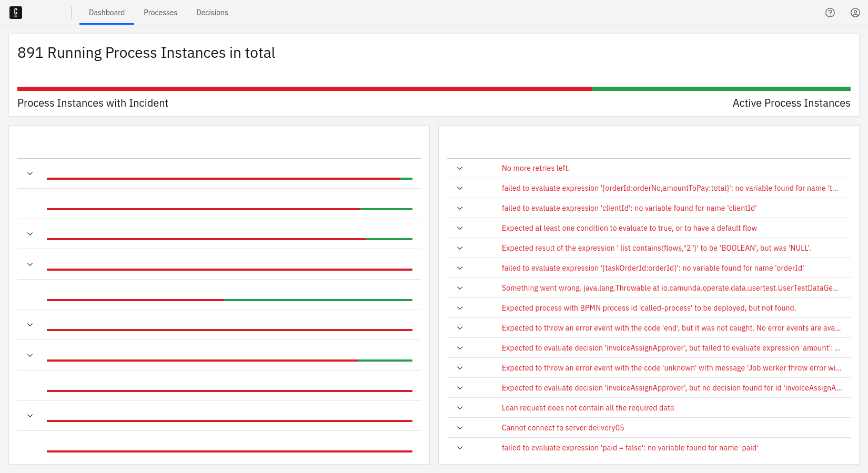Click the Camunda logo icon
This screenshot has width=868, height=473.
coord(16,13)
